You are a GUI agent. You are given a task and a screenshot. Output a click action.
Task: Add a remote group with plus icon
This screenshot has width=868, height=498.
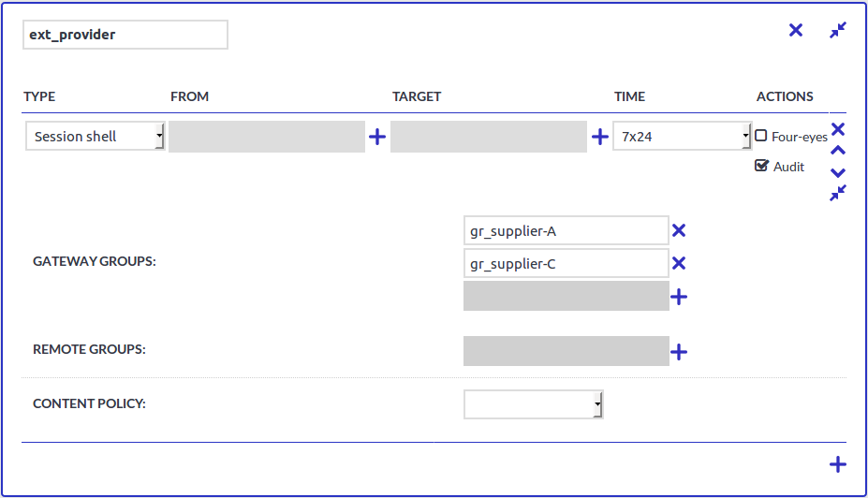click(x=679, y=352)
